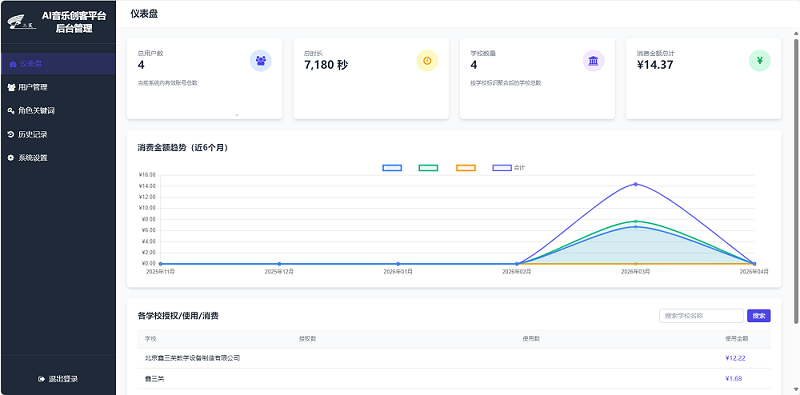Click the green line's peak point at 2026年03月
800x395 pixels.
tap(636, 221)
